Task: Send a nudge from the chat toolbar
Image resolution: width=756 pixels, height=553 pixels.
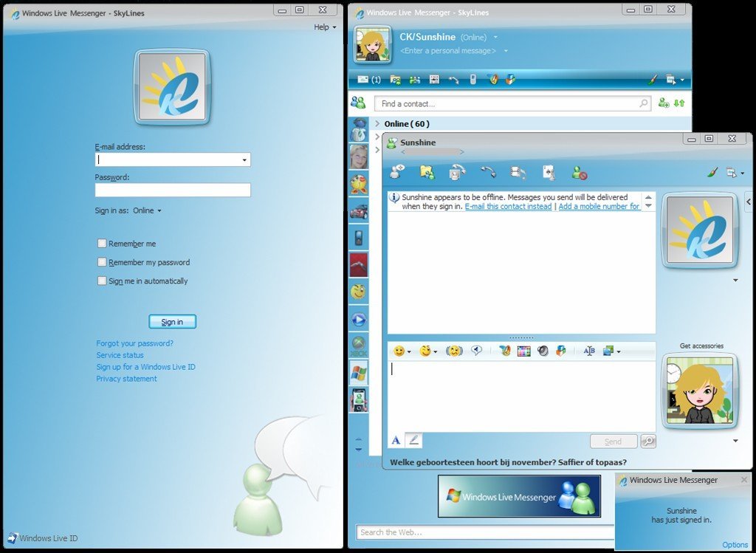Action: coord(454,351)
